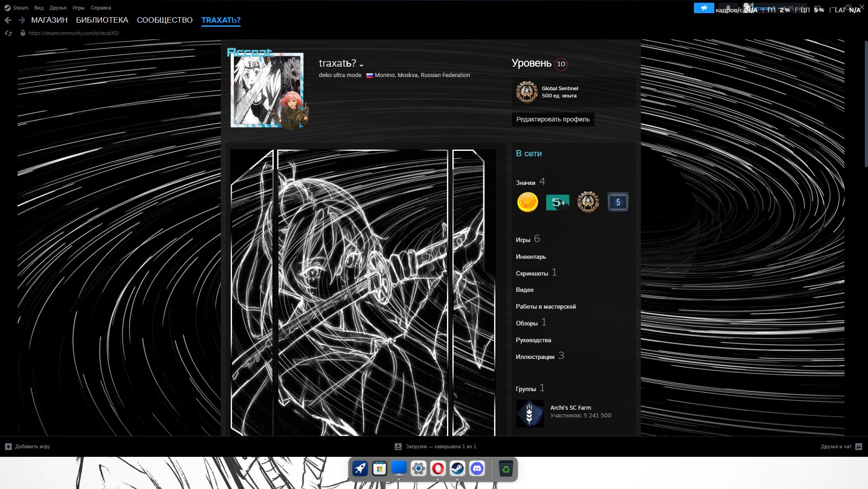
Task: Open the Группы link
Action: (x=526, y=389)
